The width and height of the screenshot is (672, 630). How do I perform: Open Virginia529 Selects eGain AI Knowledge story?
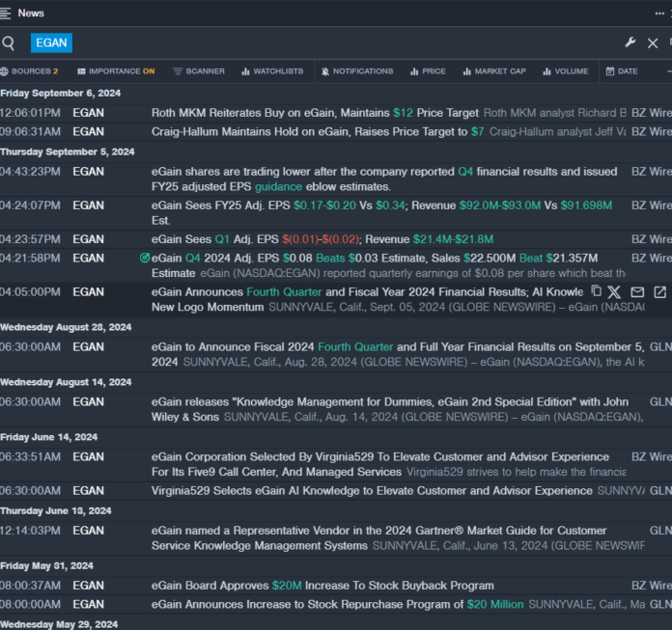coord(372,490)
